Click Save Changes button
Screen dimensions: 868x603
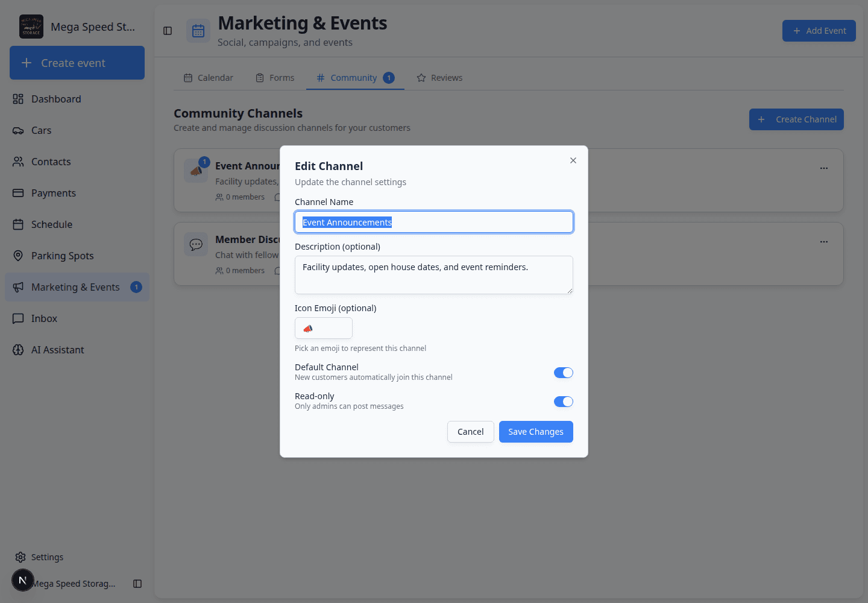click(536, 432)
